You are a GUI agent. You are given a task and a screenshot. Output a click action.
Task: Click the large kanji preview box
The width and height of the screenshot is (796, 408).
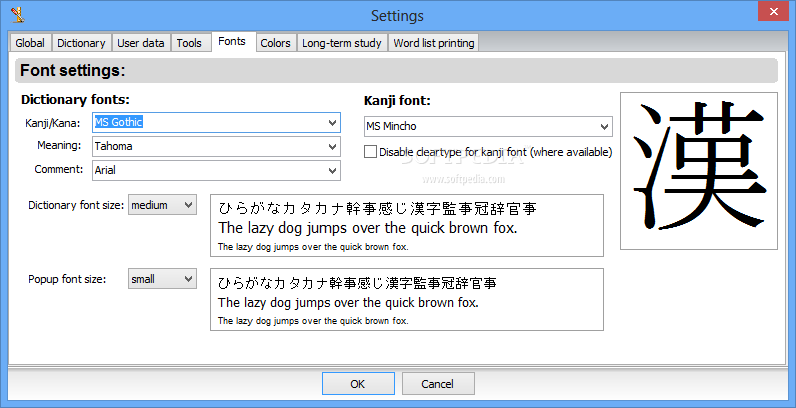pyautogui.click(x=699, y=171)
